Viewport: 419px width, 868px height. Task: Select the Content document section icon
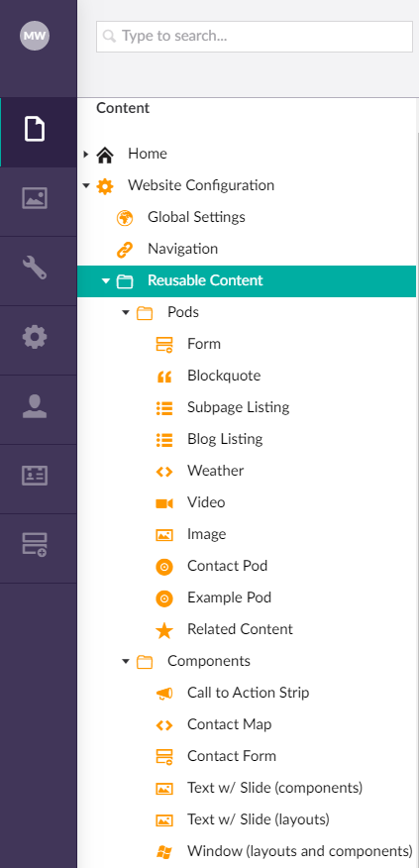pos(35,129)
